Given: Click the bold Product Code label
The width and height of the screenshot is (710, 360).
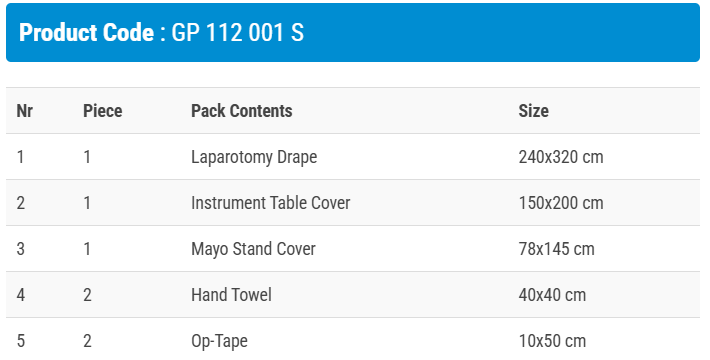Looking at the screenshot, I should 86,33.
